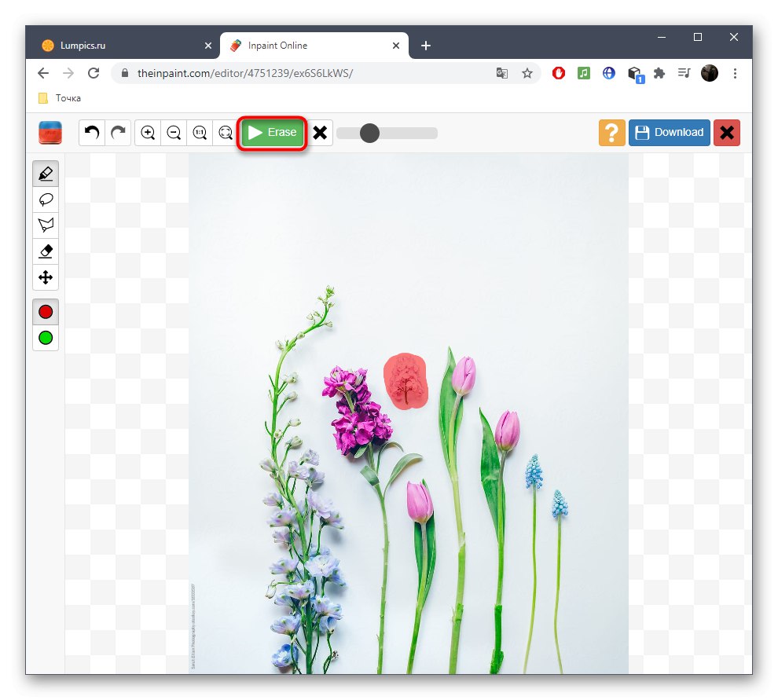The width and height of the screenshot is (778, 700).
Task: Select the green retain color
Action: click(x=45, y=338)
